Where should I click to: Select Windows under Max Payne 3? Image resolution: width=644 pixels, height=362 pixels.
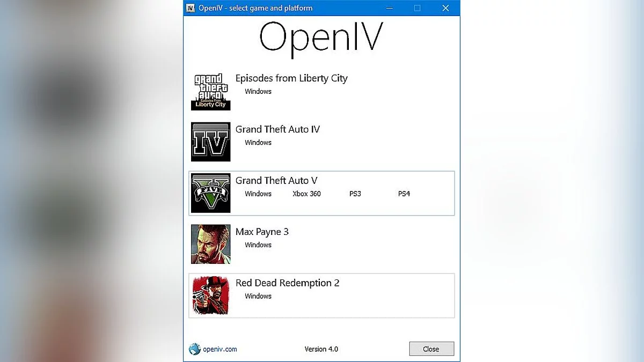pyautogui.click(x=258, y=245)
